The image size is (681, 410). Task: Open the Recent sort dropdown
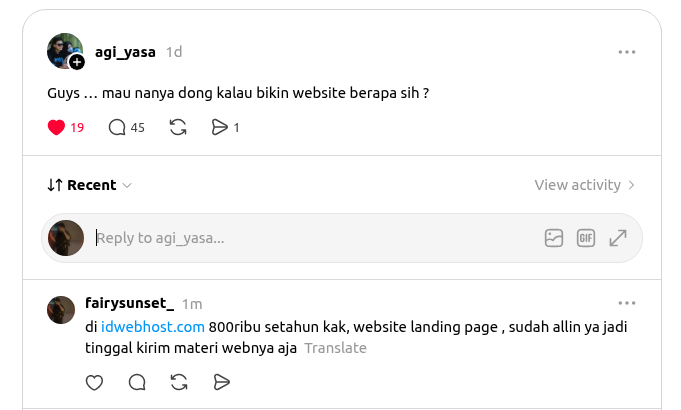[x=89, y=185]
